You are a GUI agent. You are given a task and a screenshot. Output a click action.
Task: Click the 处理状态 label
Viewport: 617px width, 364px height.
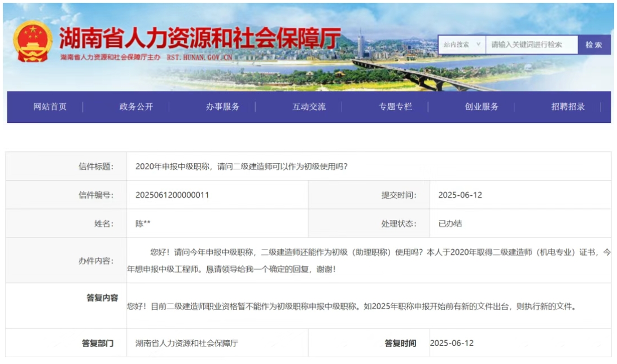coord(399,223)
